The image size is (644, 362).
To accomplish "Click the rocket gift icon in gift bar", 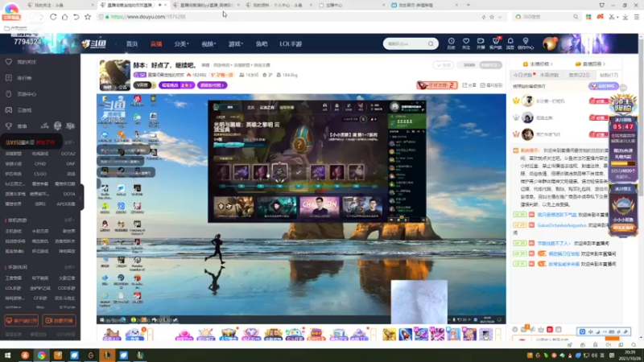I will (406, 335).
